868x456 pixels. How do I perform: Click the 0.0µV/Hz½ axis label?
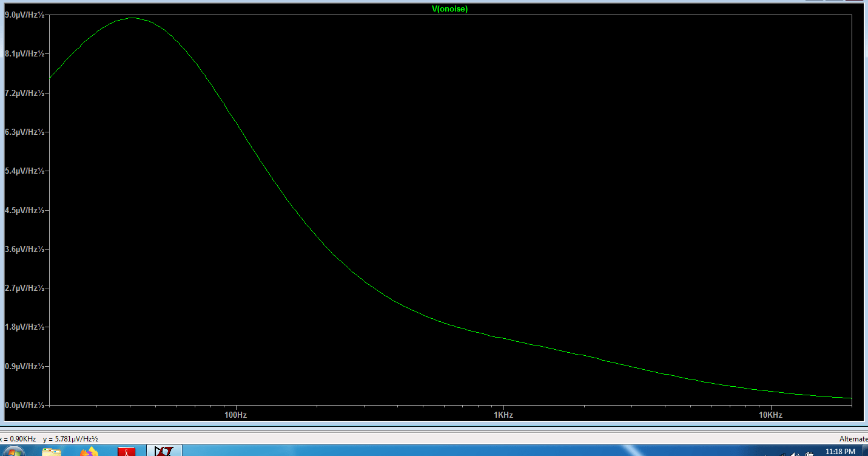tap(24, 405)
